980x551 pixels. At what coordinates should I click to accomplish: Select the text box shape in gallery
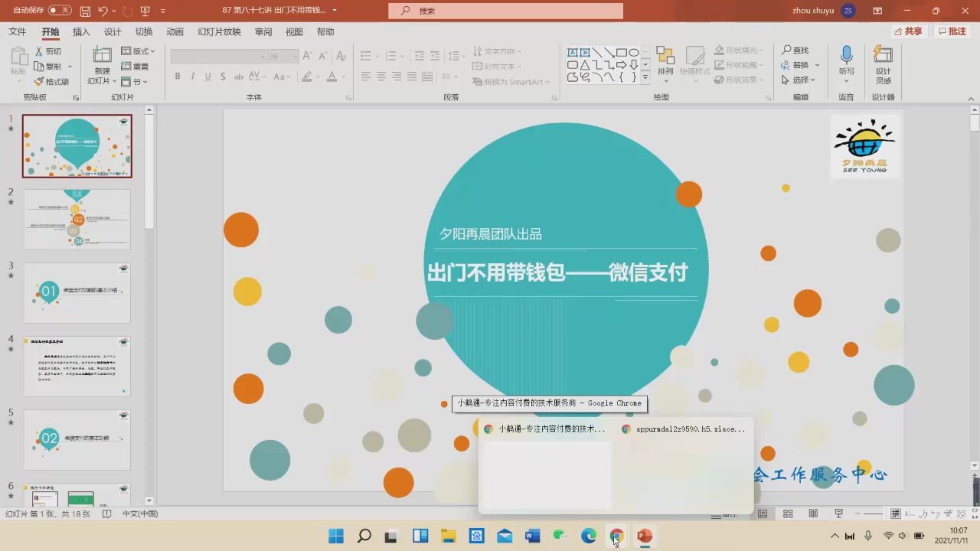point(573,52)
